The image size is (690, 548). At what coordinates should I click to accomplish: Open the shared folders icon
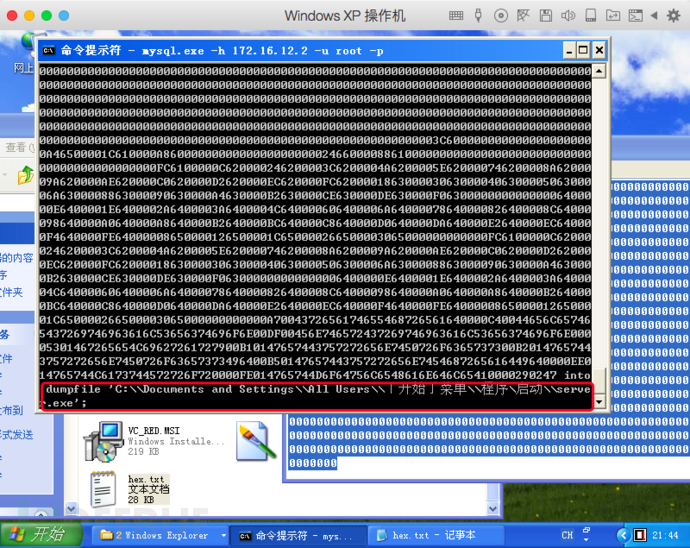[x=613, y=16]
